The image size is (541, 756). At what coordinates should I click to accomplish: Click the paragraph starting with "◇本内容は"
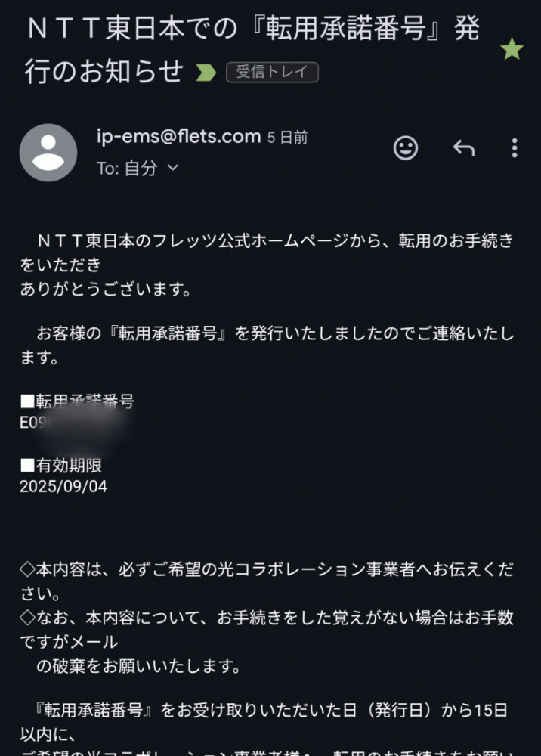click(264, 578)
